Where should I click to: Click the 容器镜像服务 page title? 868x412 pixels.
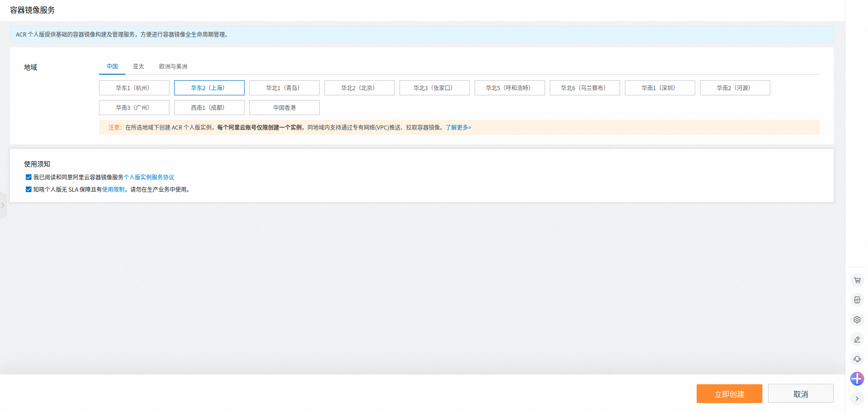pos(32,10)
